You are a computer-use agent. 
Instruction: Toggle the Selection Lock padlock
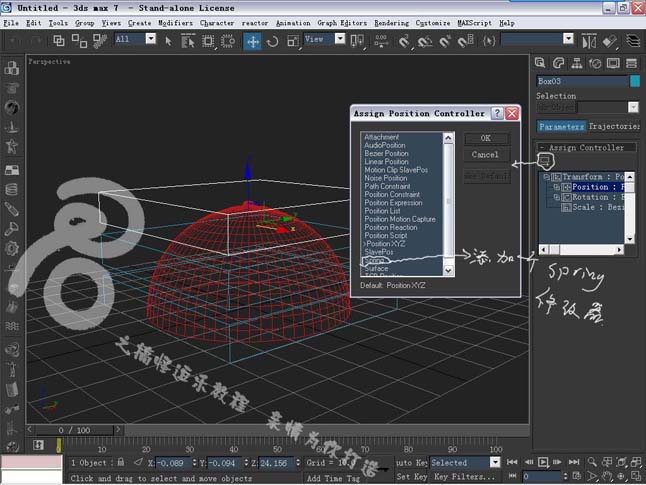(x=121, y=462)
